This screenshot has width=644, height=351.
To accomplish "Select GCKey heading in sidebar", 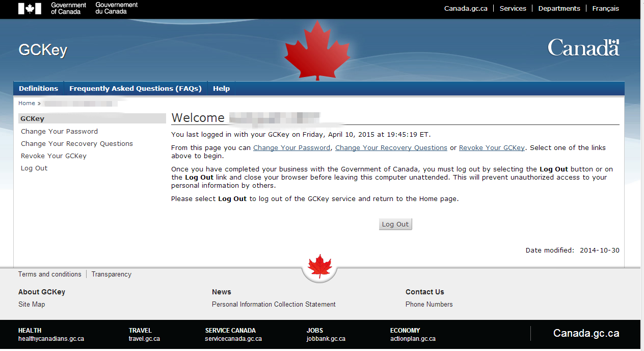I will pos(92,118).
